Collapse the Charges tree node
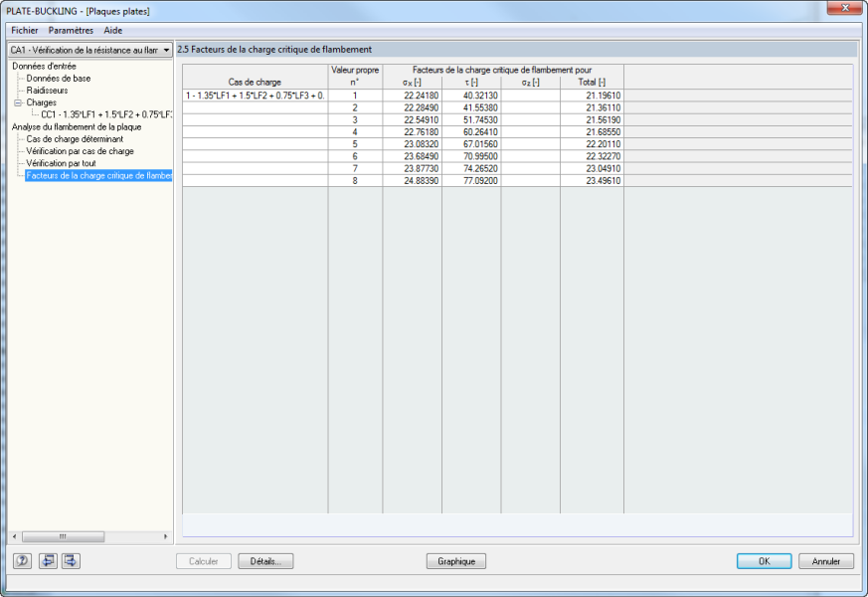This screenshot has width=868, height=597. 18,102
